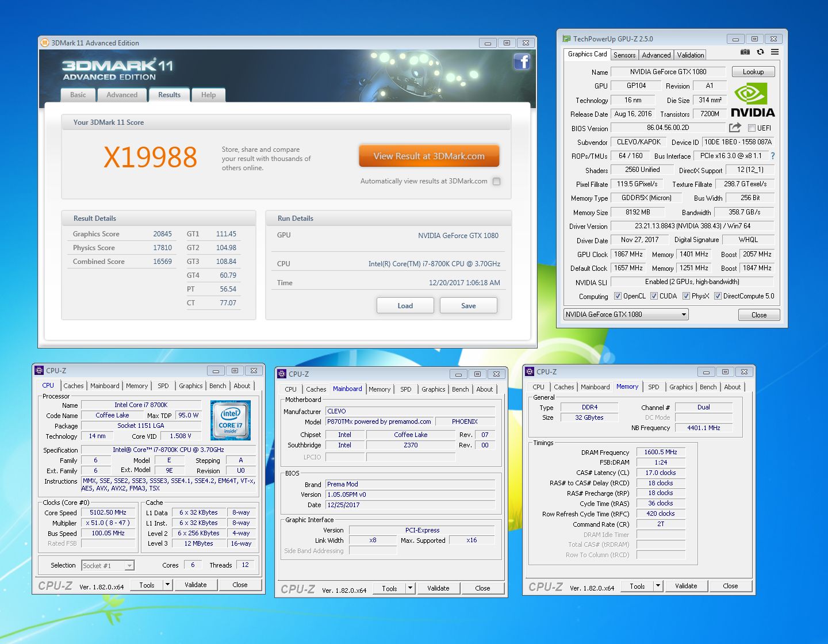Click the CAS# Latency 17.0 clocks value
Image resolution: width=828 pixels, height=644 pixels.
[661, 473]
